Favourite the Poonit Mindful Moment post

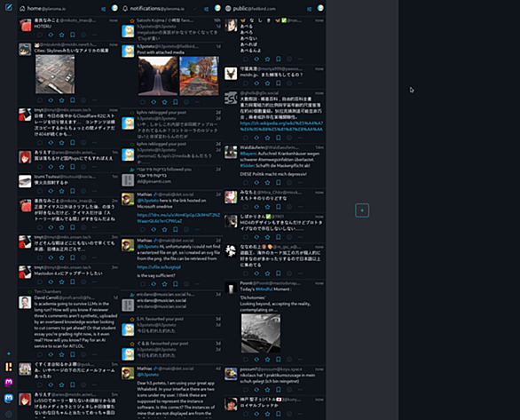coord(267,360)
